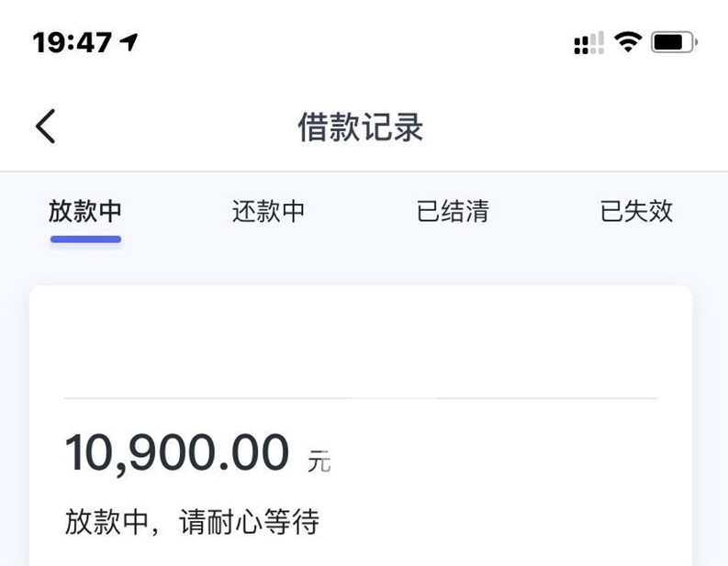Switch to the 已失效 tab

[x=636, y=211]
